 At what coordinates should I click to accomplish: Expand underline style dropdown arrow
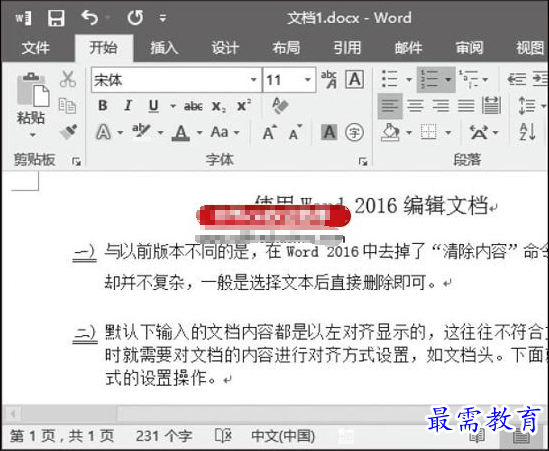coord(173,106)
